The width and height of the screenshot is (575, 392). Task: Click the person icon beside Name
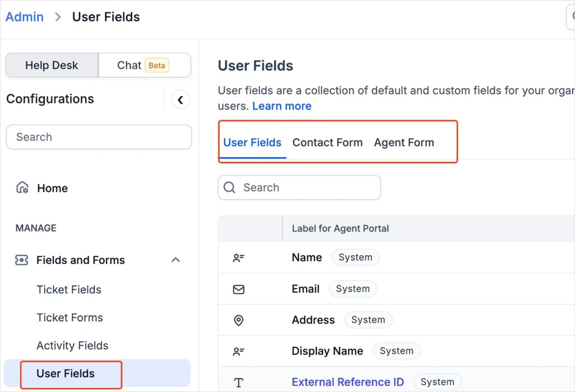pyautogui.click(x=239, y=257)
